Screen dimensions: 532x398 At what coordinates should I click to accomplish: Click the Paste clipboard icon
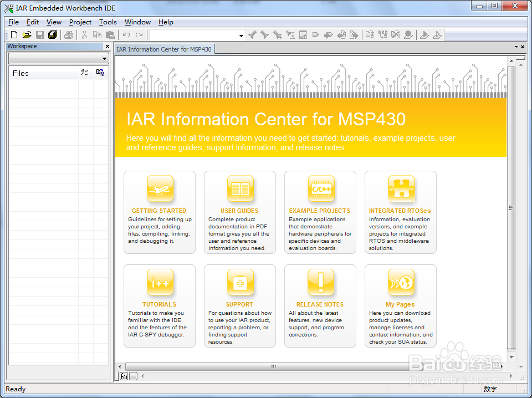[110, 34]
